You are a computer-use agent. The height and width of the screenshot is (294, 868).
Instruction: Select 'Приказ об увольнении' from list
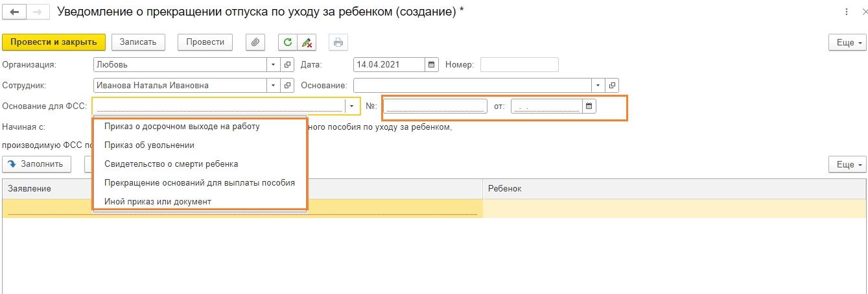[149, 145]
